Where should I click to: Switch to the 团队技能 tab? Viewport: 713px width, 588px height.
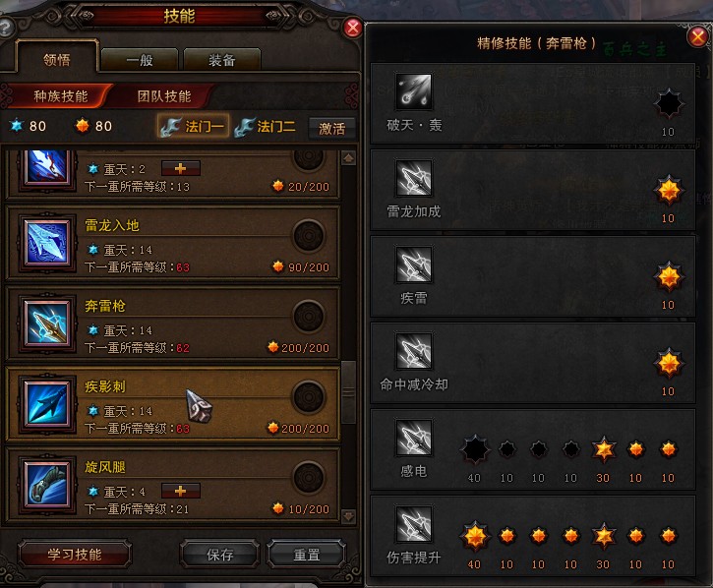(x=164, y=96)
